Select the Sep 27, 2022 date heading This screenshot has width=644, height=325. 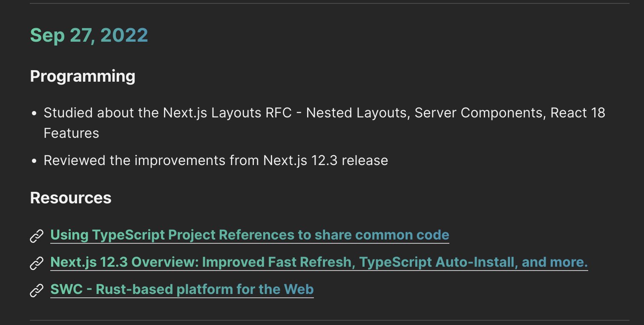pos(89,35)
